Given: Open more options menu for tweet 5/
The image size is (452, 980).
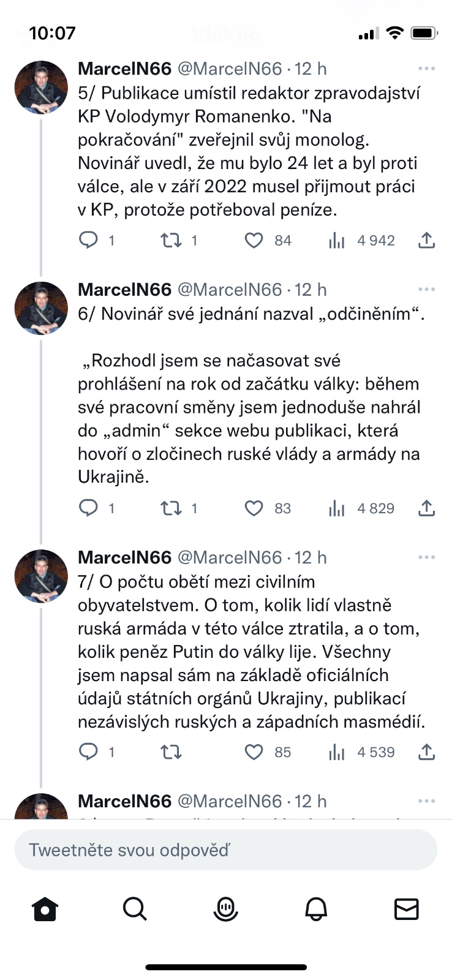Looking at the screenshot, I should (426, 69).
